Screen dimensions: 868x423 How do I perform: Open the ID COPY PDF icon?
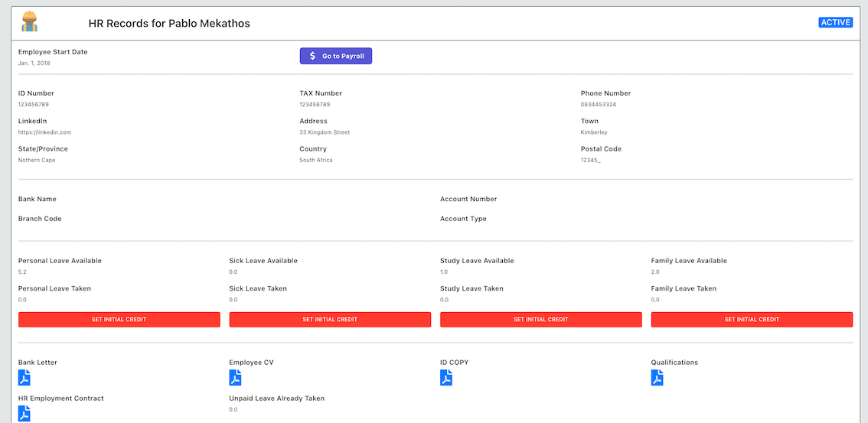[x=446, y=378]
